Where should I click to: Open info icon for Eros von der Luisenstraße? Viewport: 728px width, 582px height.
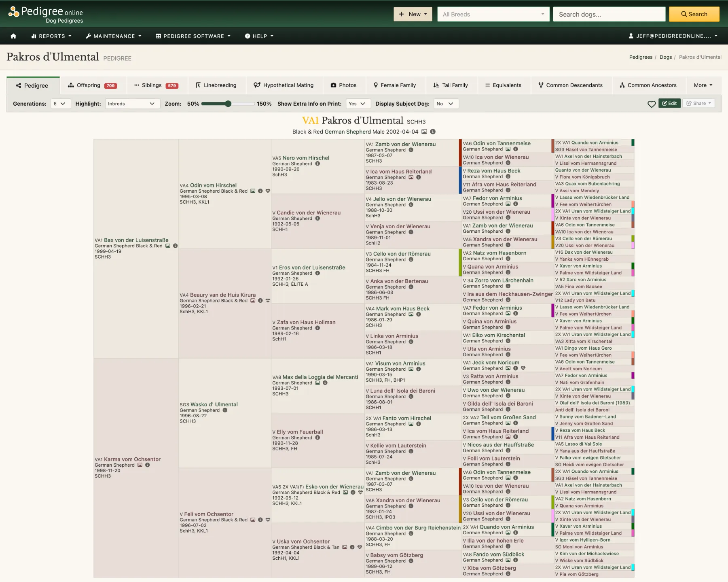pyautogui.click(x=317, y=273)
